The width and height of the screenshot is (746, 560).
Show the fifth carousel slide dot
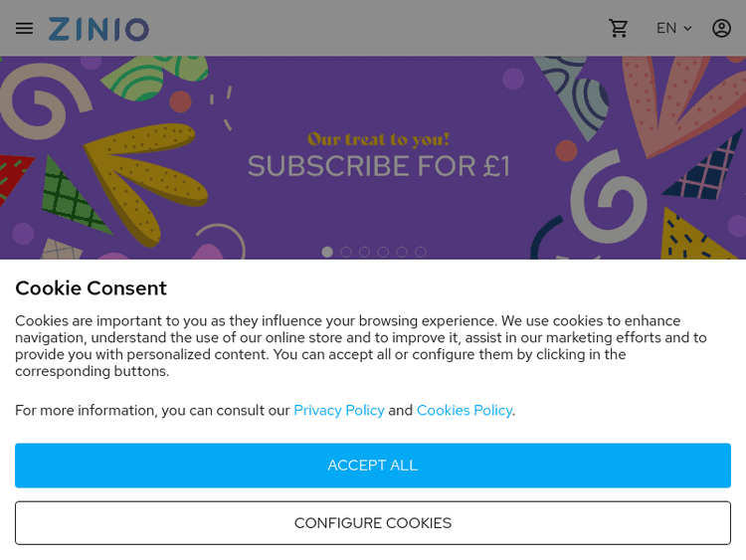402,252
